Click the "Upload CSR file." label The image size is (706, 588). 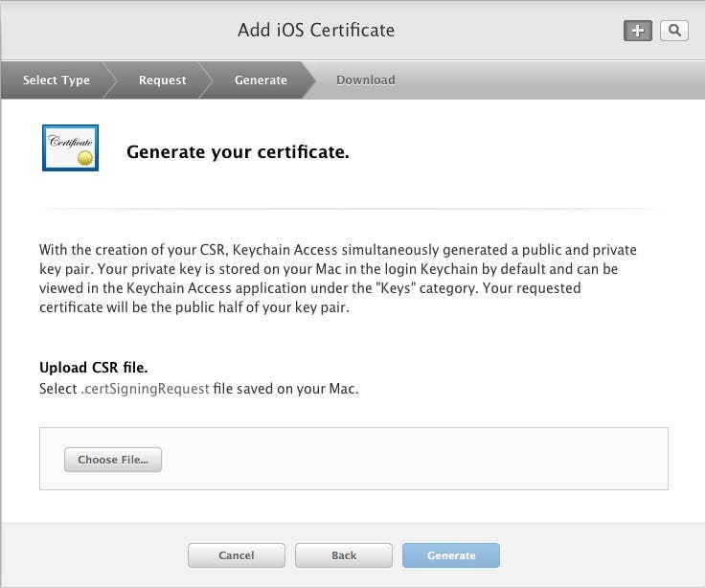pyautogui.click(x=93, y=368)
